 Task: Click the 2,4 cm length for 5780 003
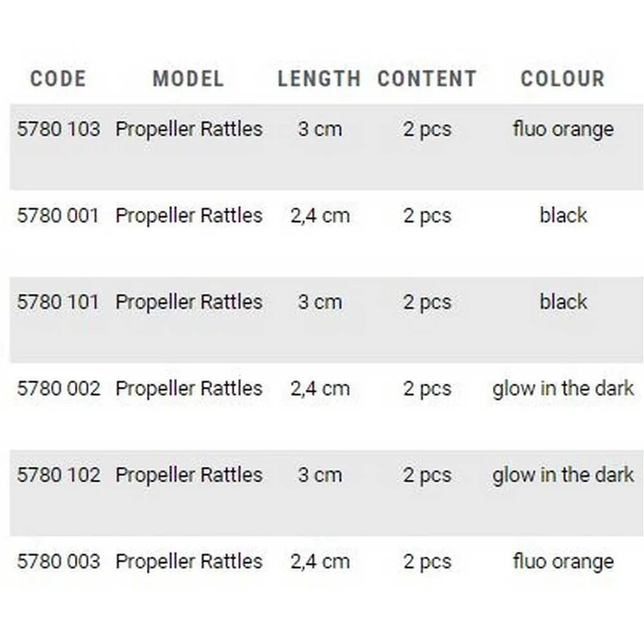pos(320,561)
